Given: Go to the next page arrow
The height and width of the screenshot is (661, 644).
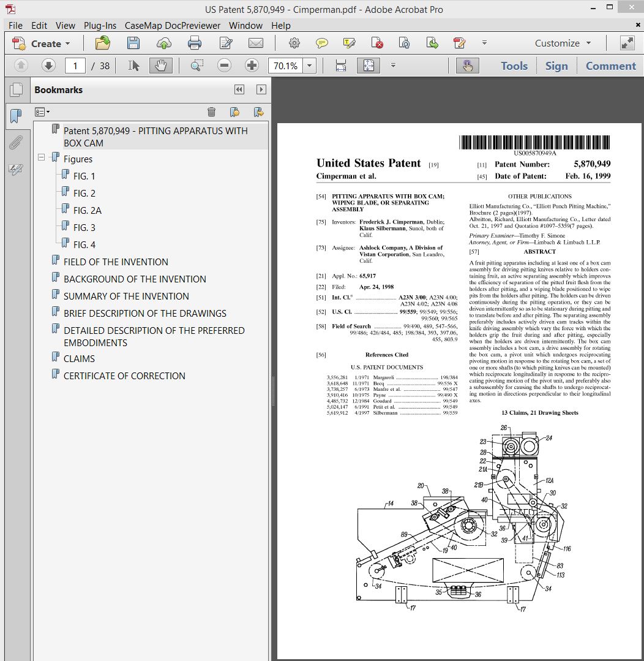Looking at the screenshot, I should coord(49,66).
